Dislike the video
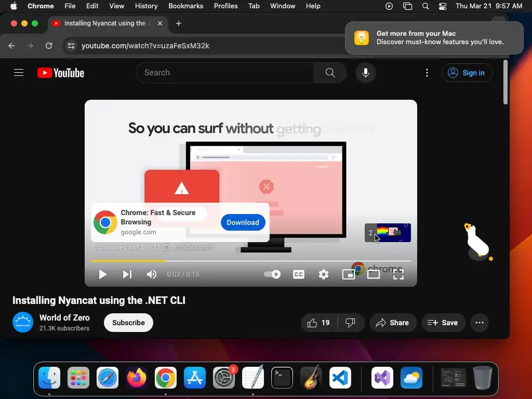532x399 pixels. coord(351,323)
